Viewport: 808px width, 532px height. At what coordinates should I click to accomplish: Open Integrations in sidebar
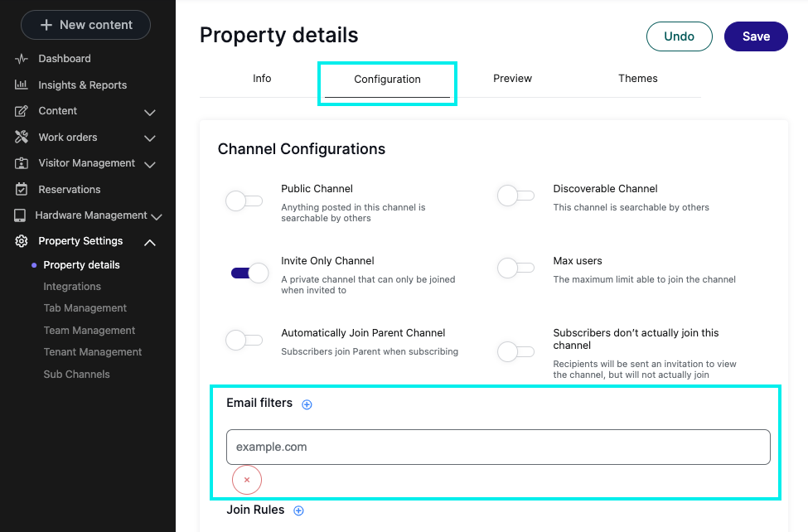coord(72,287)
